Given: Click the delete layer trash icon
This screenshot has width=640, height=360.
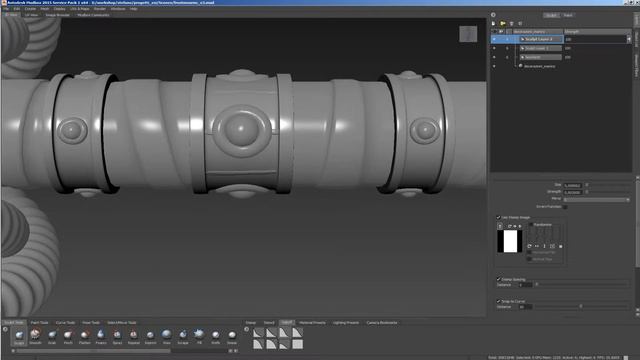Looking at the screenshot, I should pyautogui.click(x=511, y=24).
